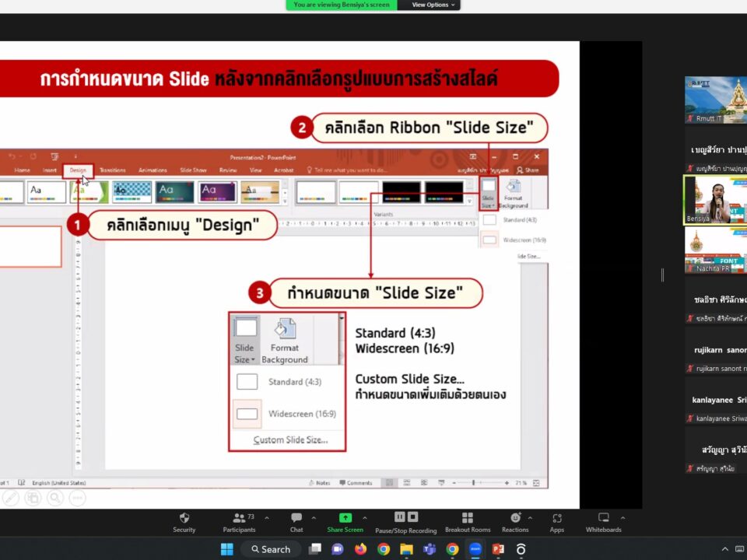747x560 pixels.
Task: Choose Standard (4:3) in enlarged menu
Action: point(287,382)
